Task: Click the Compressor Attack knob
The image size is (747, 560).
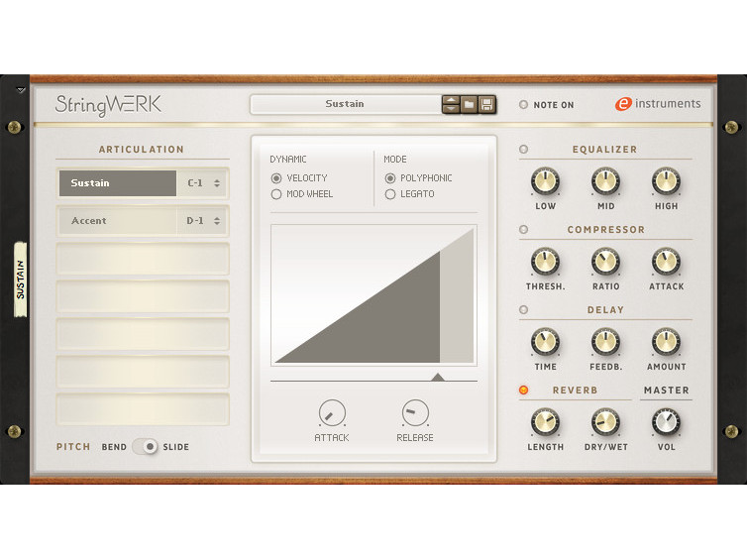Action: click(x=666, y=262)
